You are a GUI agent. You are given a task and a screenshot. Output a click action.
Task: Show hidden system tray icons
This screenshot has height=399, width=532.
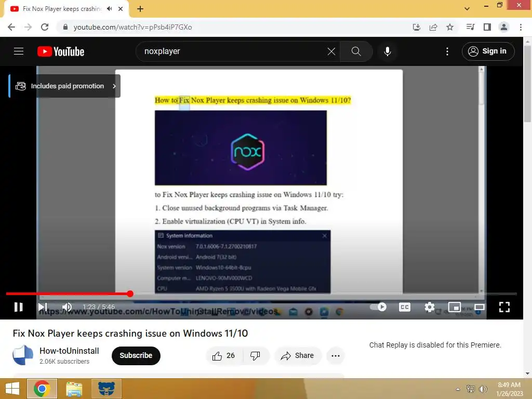(x=458, y=389)
